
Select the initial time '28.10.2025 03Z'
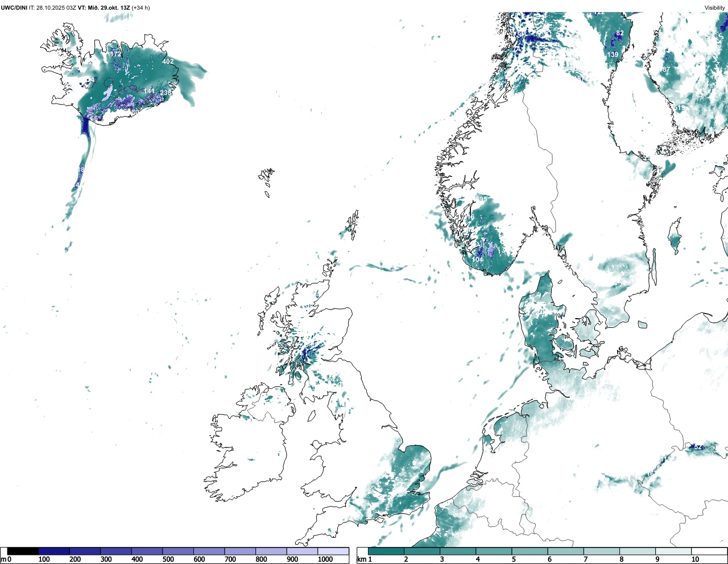pos(56,7)
